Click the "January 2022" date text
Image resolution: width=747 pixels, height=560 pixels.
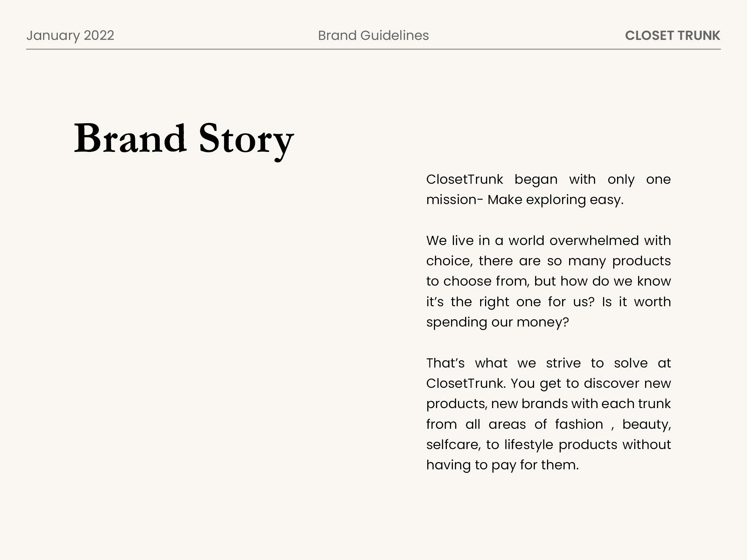point(70,35)
